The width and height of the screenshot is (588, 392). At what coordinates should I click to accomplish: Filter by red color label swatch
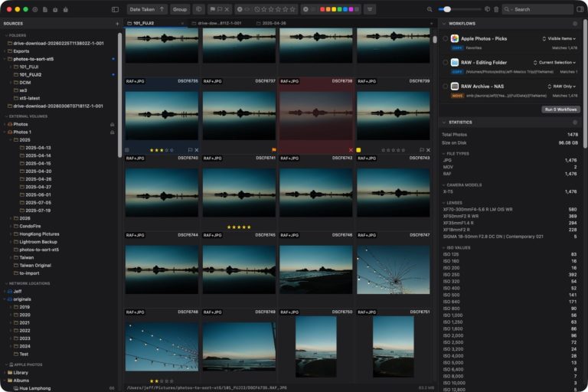(322, 9)
